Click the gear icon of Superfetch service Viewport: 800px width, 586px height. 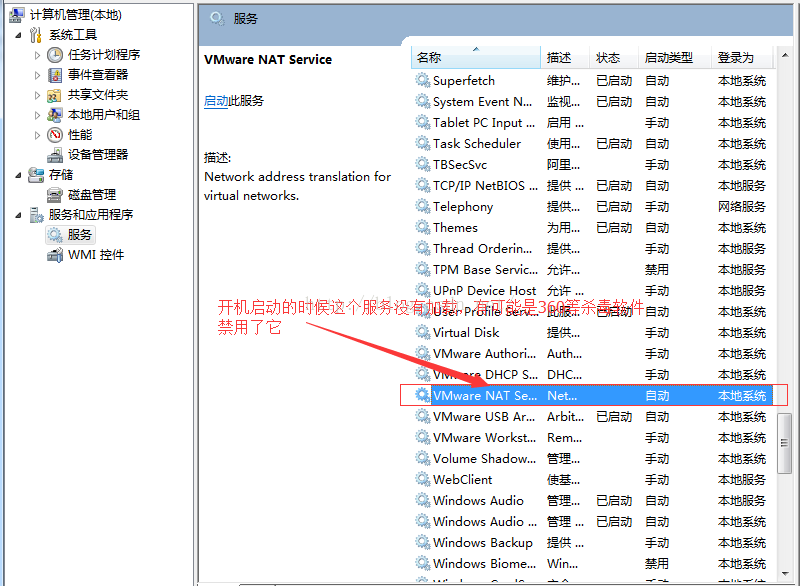[x=422, y=80]
